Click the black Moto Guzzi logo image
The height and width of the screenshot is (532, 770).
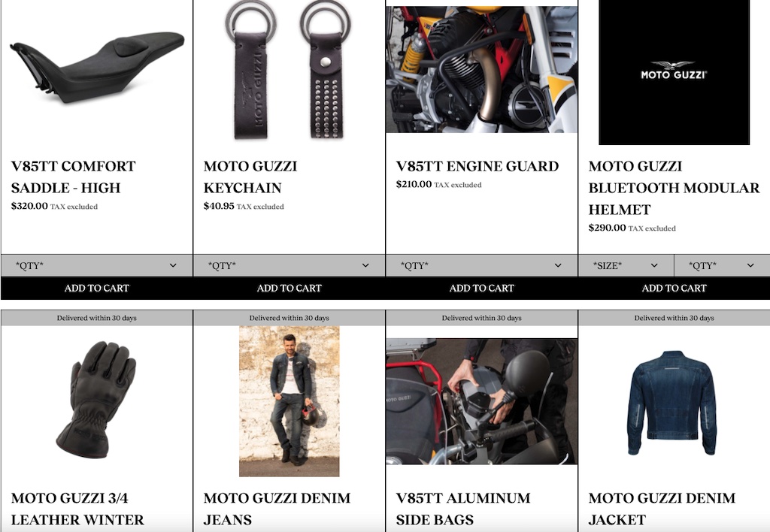pos(675,72)
